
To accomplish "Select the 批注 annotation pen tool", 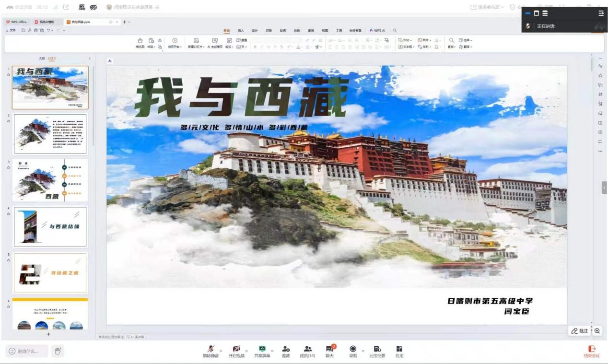I will coord(580,331).
